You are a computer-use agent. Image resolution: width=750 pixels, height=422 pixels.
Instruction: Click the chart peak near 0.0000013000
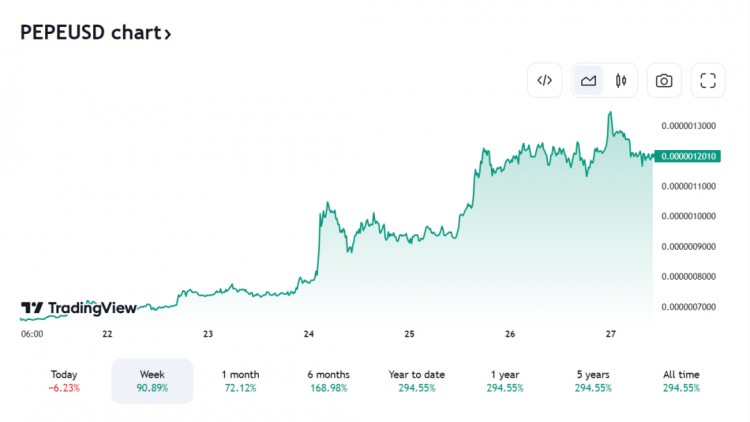click(610, 113)
